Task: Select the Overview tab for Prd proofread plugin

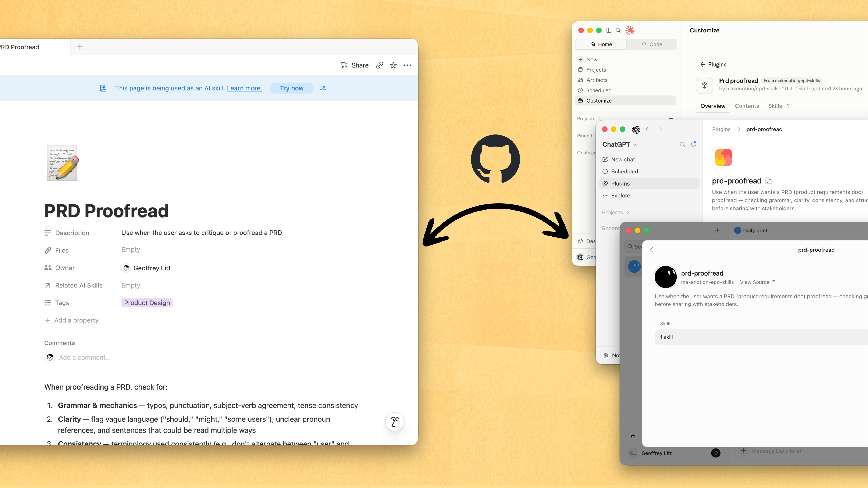Action: coord(713,106)
